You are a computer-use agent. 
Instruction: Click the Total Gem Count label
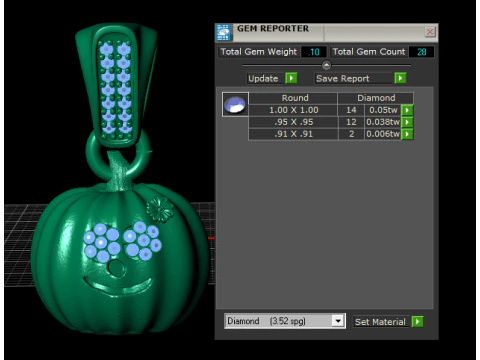click(369, 52)
